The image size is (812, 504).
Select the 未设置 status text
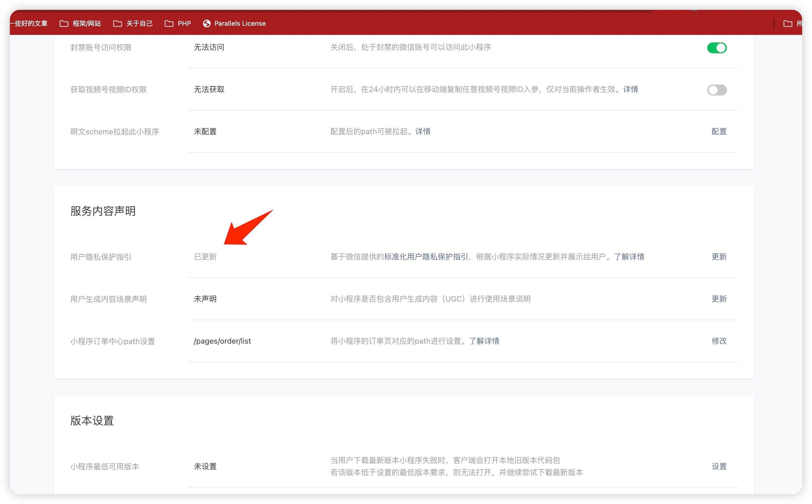pyautogui.click(x=205, y=466)
